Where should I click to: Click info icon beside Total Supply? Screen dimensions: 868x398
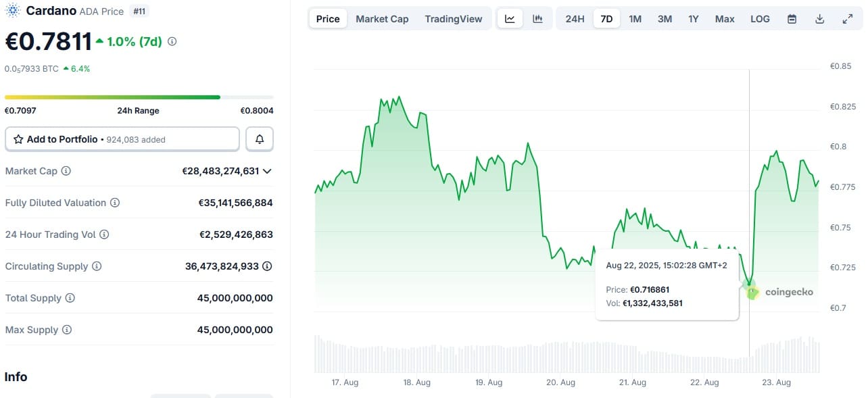pyautogui.click(x=70, y=298)
